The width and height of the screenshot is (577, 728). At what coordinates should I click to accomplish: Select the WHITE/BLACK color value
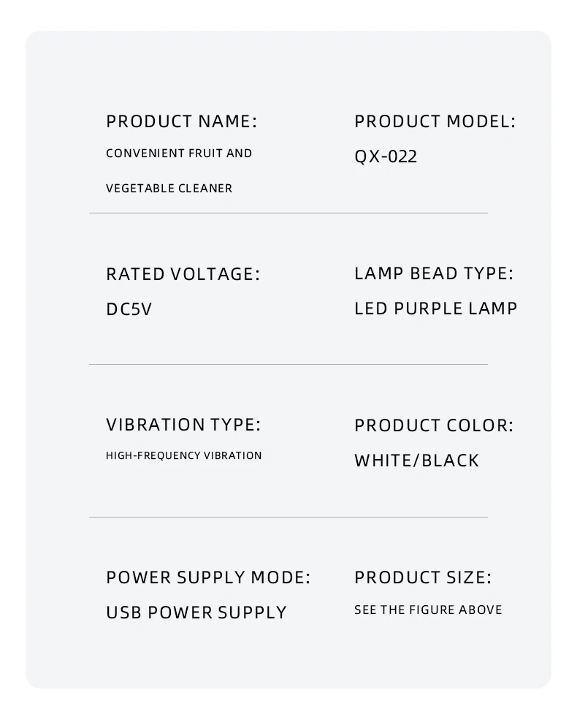tap(417, 460)
